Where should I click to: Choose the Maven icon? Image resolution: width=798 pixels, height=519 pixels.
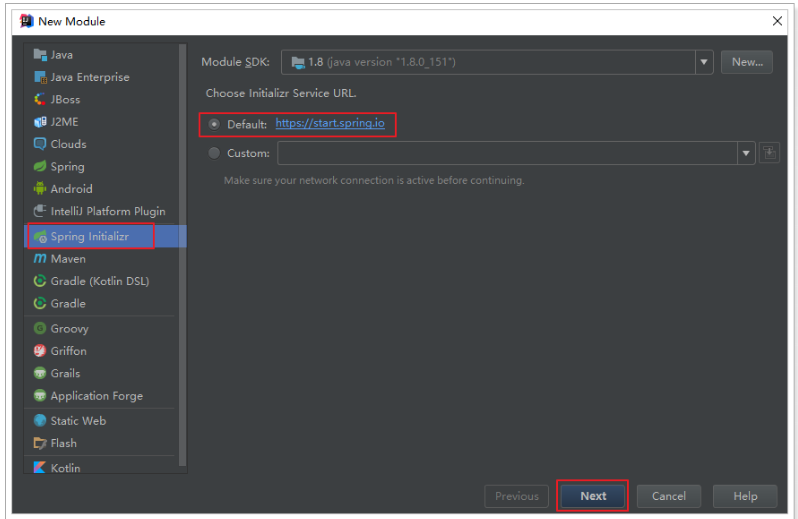40,258
